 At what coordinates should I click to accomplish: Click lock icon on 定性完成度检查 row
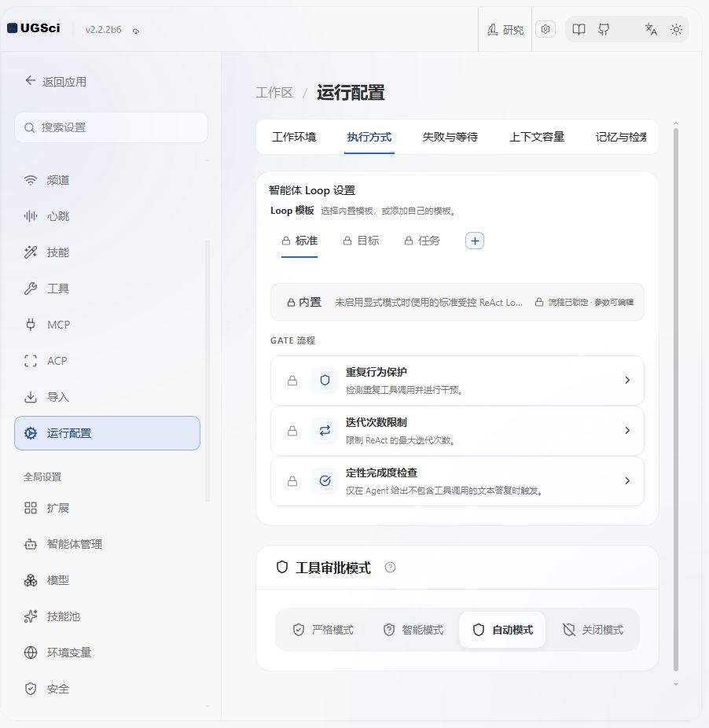[x=292, y=481]
